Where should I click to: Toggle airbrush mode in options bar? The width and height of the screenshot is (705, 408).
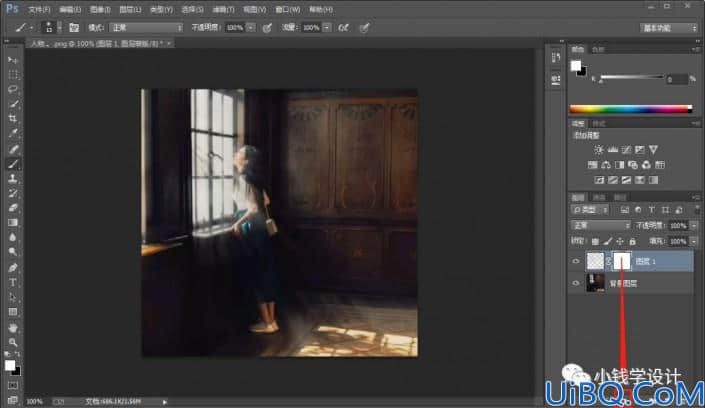[x=344, y=28]
